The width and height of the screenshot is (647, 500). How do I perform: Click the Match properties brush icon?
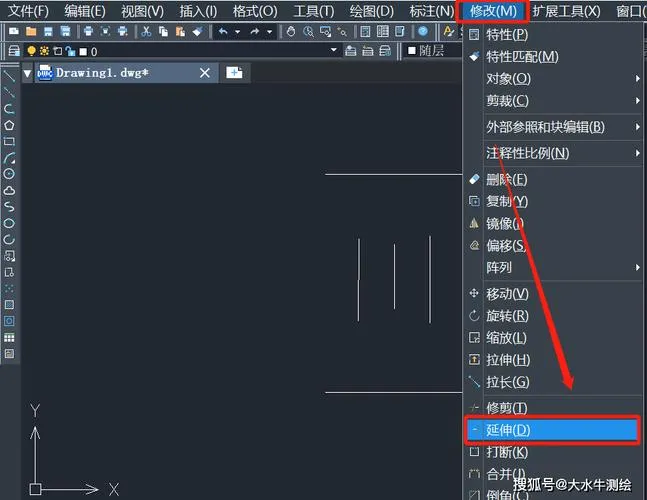198,31
